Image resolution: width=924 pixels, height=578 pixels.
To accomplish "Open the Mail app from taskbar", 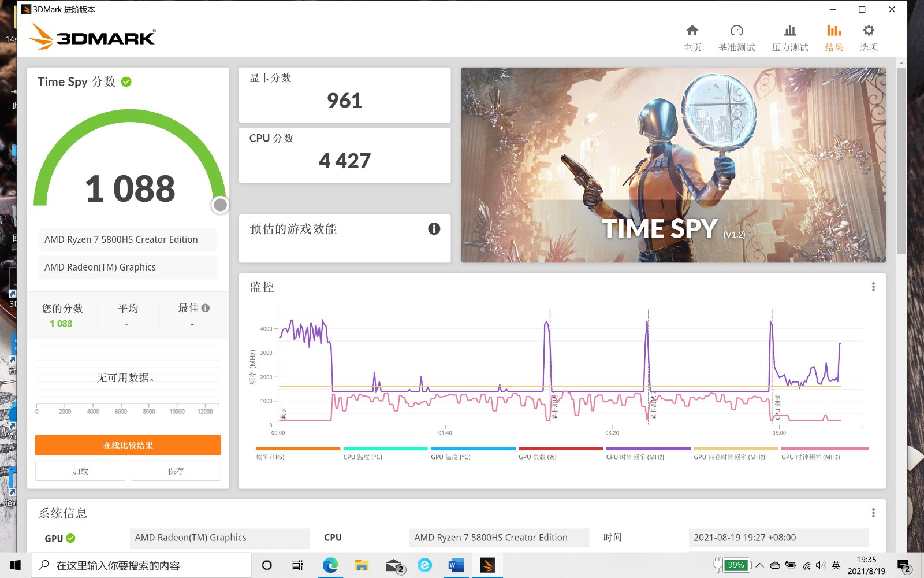I will pyautogui.click(x=394, y=565).
